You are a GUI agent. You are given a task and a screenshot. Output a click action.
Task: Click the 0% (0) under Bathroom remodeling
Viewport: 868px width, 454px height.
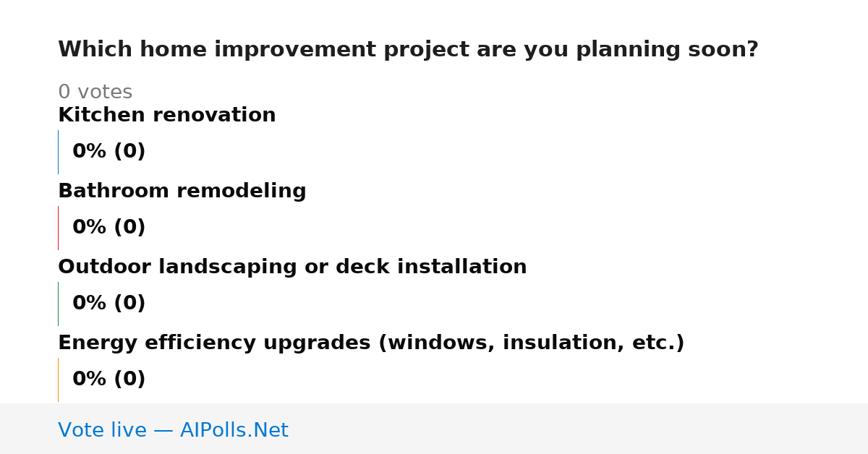(109, 228)
